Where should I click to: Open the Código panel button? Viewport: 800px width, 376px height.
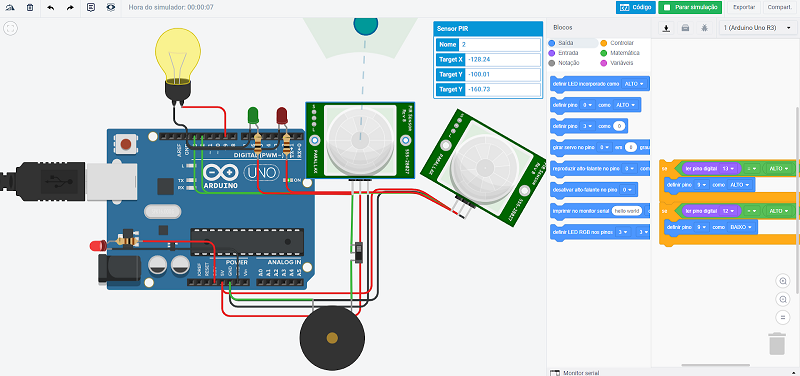(x=635, y=8)
